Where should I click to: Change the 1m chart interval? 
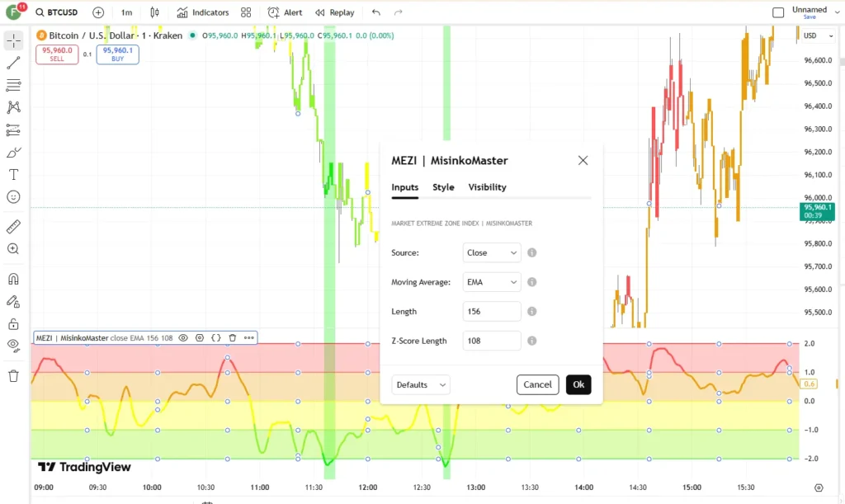pos(126,12)
